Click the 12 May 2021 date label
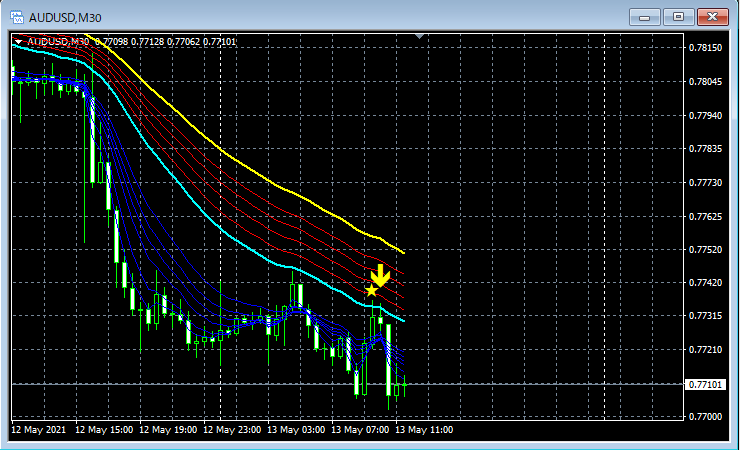The width and height of the screenshot is (741, 450). pyautogui.click(x=39, y=430)
